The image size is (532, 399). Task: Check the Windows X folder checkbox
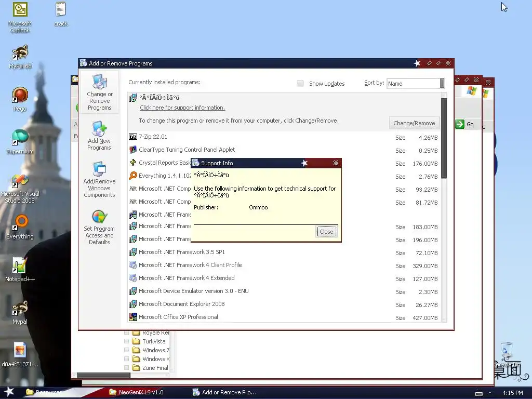pyautogui.click(x=127, y=359)
